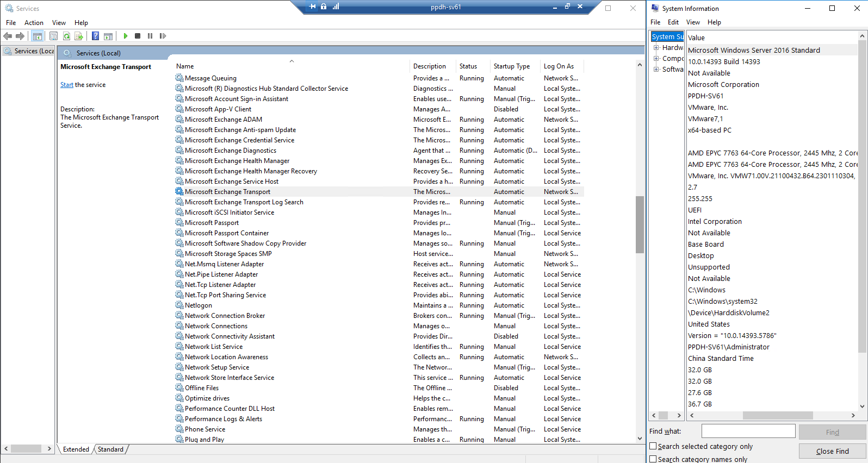868x463 pixels.
Task: Go forward with the Services toolbar arrow
Action: coord(20,36)
